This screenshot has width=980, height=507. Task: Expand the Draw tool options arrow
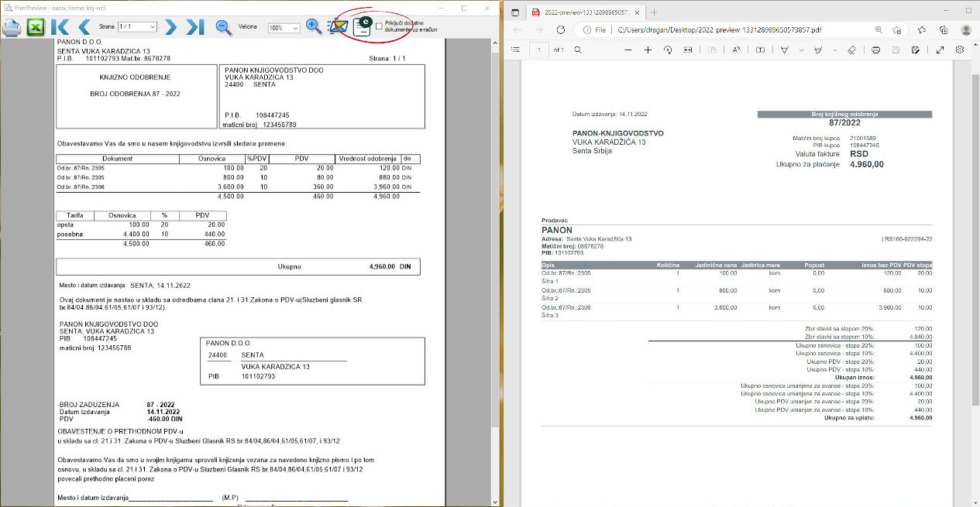tap(801, 50)
